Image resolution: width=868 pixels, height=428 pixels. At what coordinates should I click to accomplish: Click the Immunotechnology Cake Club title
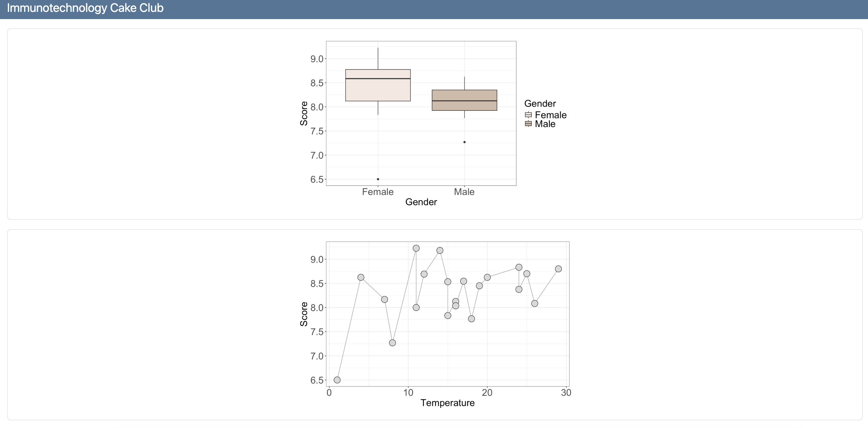[x=85, y=8]
